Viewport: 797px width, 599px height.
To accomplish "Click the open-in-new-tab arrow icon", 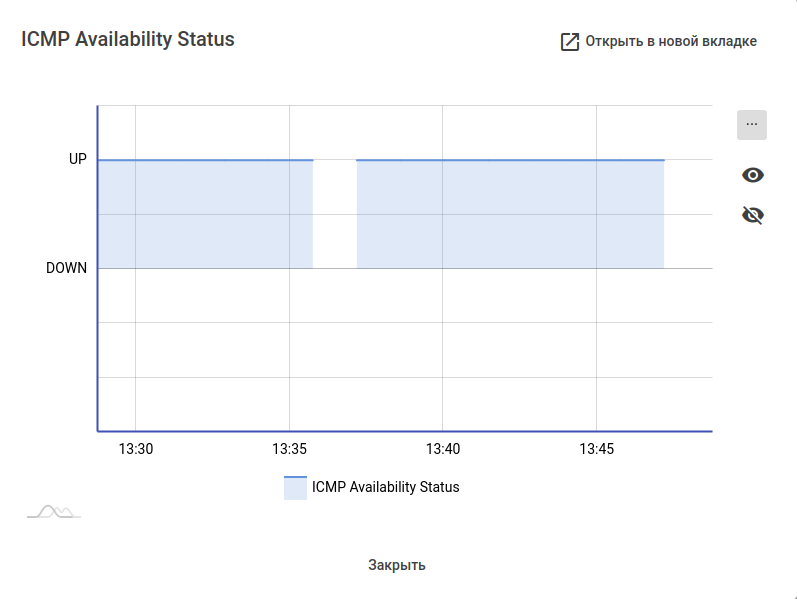I will click(x=569, y=42).
